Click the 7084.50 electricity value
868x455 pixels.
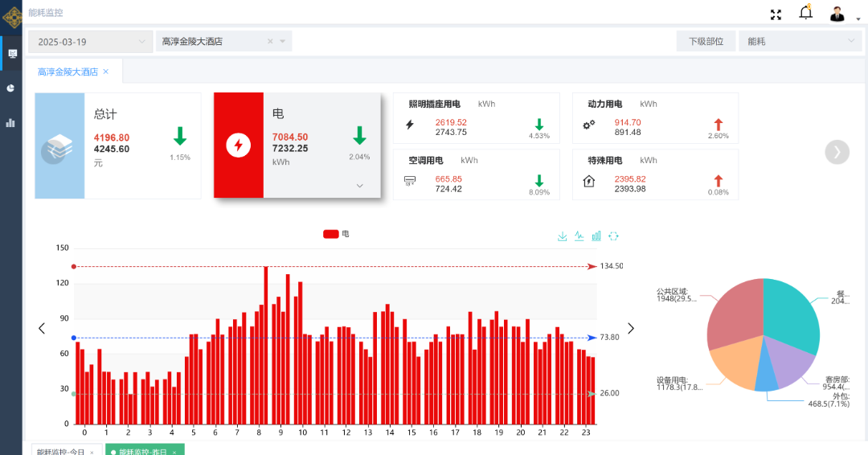(x=290, y=137)
